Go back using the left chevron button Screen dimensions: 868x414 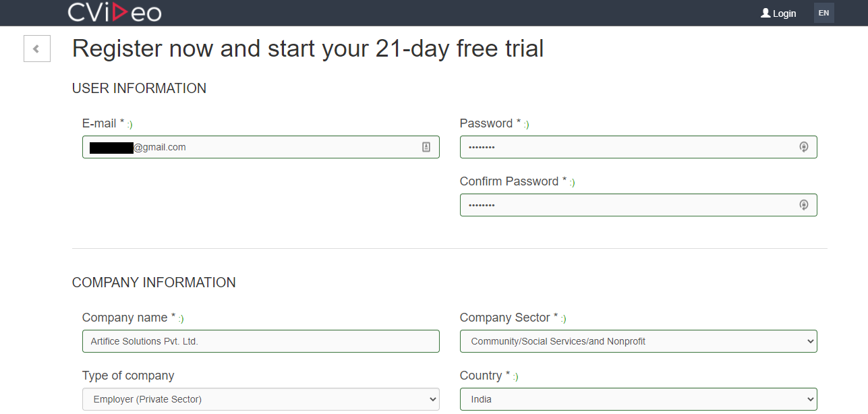[37, 49]
